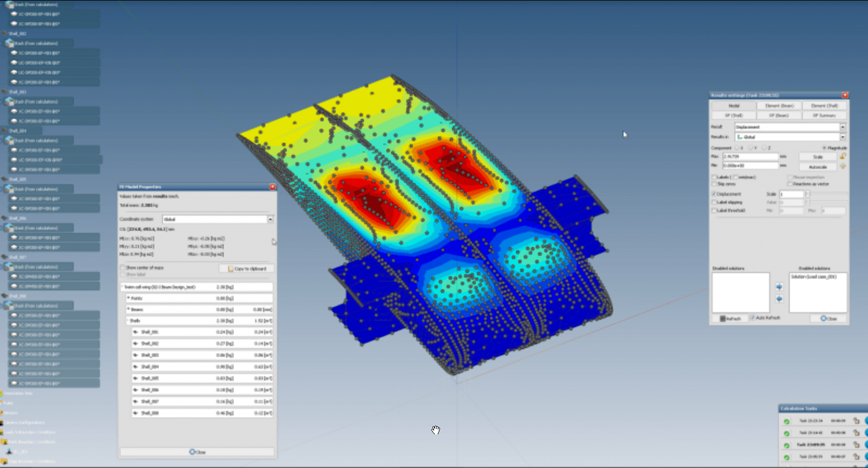Click the lock icon beside Scale button
This screenshot has width=868, height=468.
pyautogui.click(x=842, y=156)
